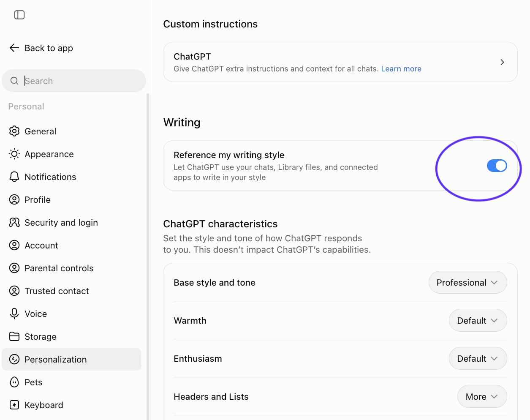Screen dimensions: 530x420
Task: Go to Appearance settings
Action: tap(72, 154)
